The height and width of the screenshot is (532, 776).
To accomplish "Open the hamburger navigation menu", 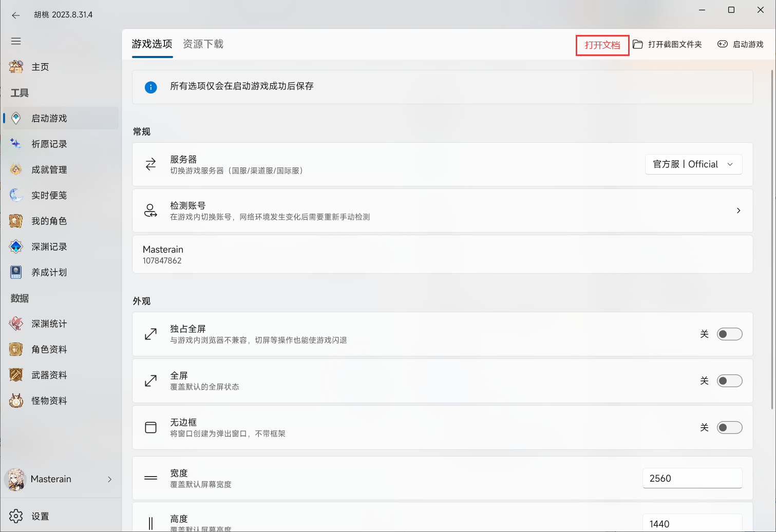I will pyautogui.click(x=16, y=41).
